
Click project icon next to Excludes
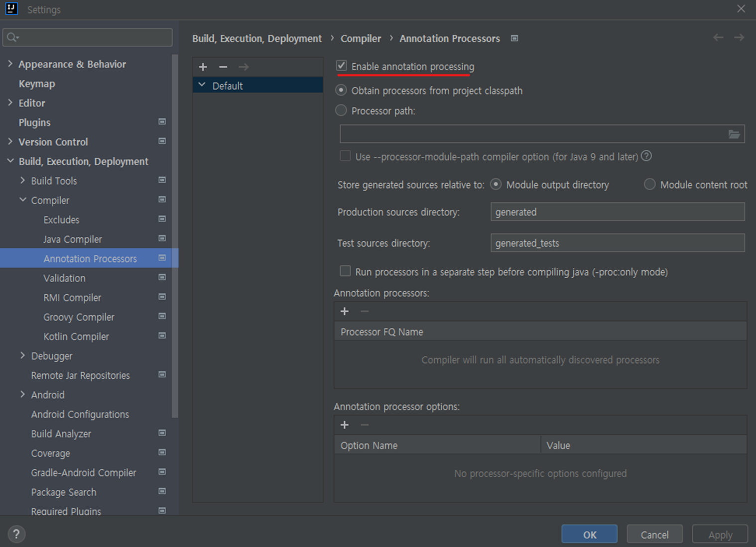click(x=162, y=219)
